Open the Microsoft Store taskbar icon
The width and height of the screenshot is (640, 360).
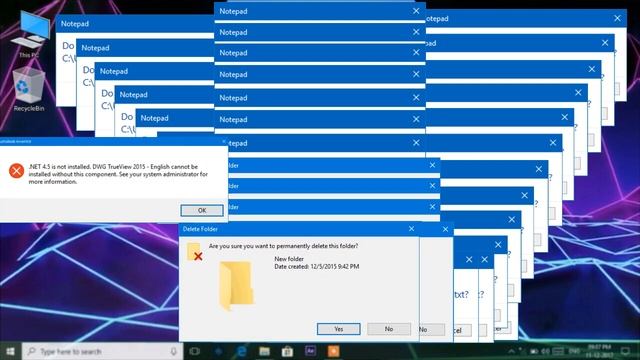click(287, 351)
